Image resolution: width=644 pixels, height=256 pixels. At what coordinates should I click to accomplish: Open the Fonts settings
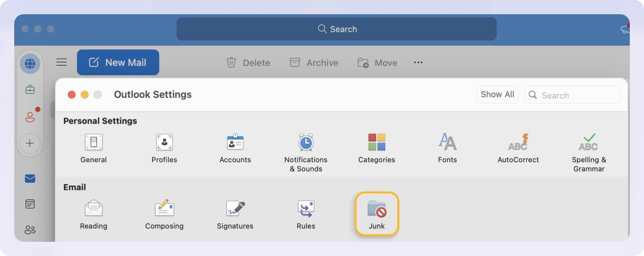coord(447,148)
